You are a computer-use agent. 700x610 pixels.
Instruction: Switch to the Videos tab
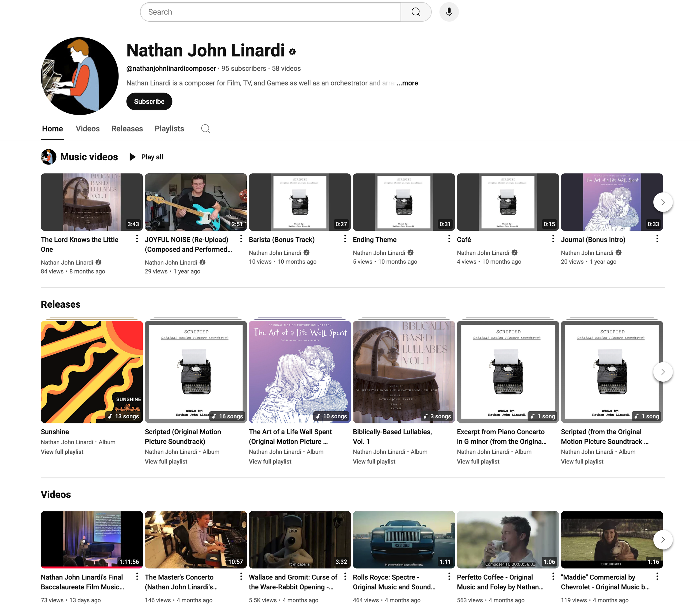[87, 129]
